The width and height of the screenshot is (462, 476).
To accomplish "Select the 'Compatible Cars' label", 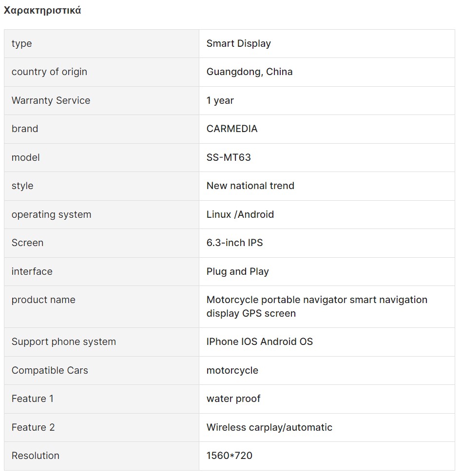I will click(50, 370).
